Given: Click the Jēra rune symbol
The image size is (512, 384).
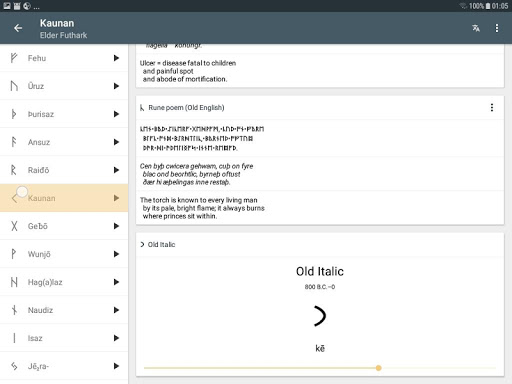Looking at the screenshot, I should 14,366.
